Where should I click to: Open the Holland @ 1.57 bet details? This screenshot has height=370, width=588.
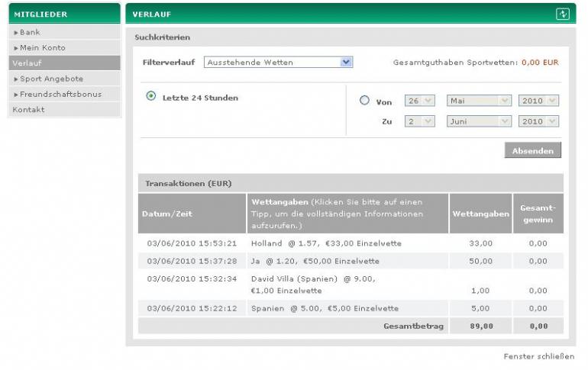326,243
